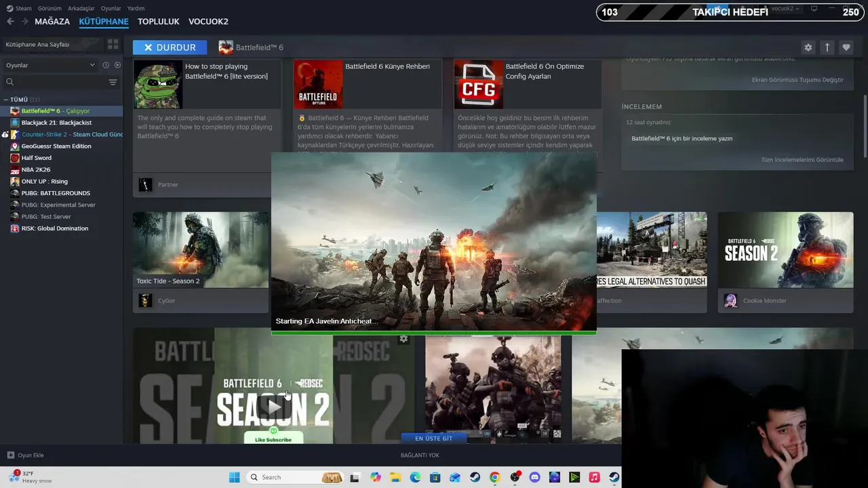
Task: Click the ready-to-play filter icon
Action: point(117,65)
